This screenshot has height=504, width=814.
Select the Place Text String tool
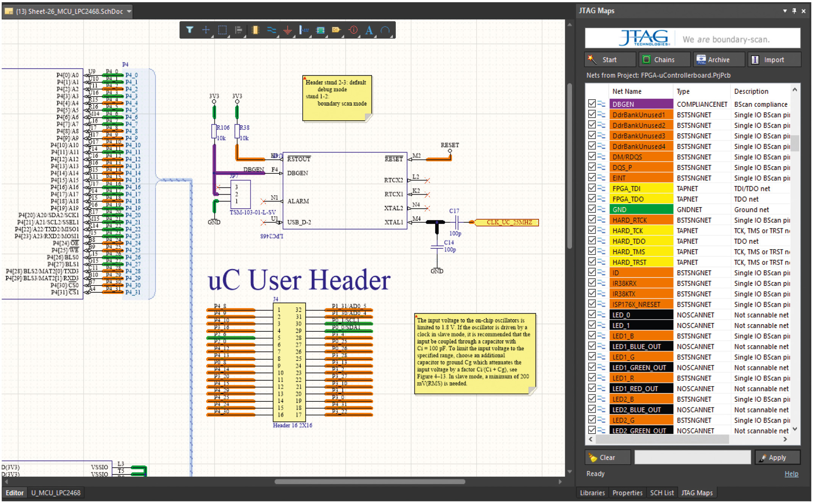[369, 30]
